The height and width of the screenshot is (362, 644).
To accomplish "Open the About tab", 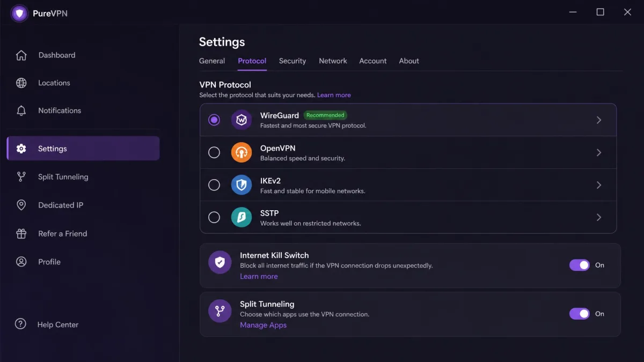I will [409, 61].
